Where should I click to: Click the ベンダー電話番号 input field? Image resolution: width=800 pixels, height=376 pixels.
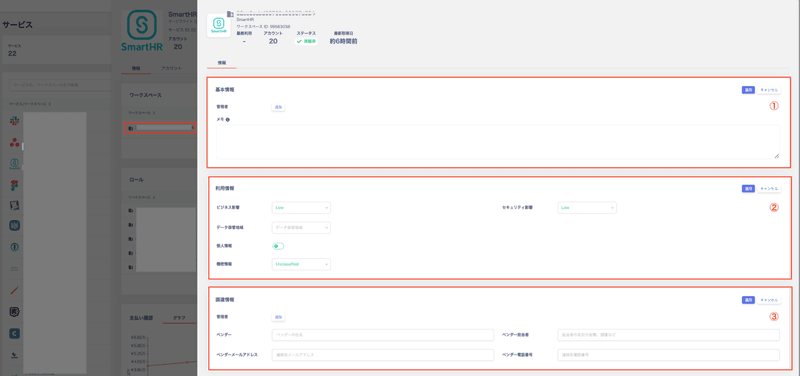[668, 355]
